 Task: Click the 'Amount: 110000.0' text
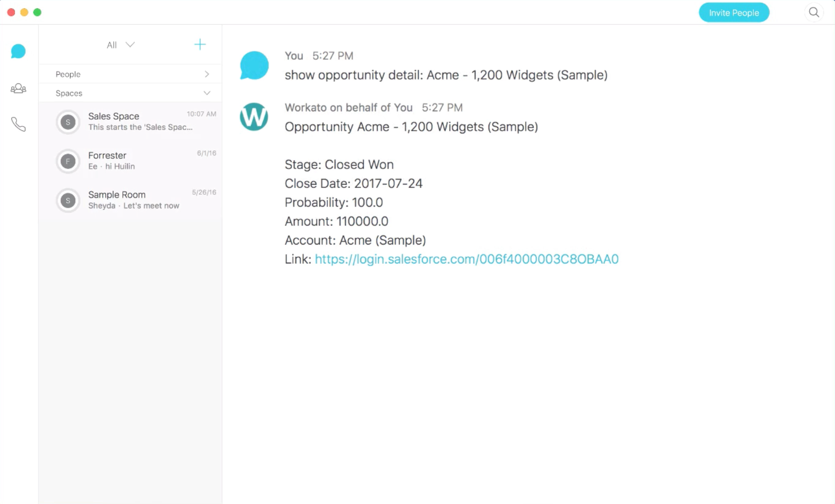tap(336, 221)
